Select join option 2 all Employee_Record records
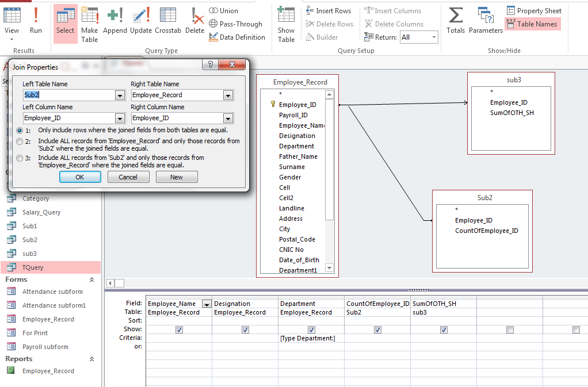 tap(20, 141)
